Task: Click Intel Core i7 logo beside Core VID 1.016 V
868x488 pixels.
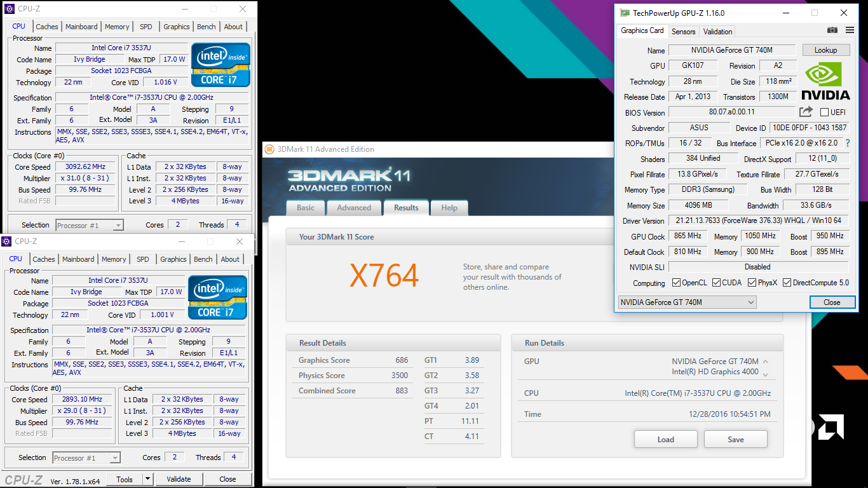Action: (x=220, y=65)
